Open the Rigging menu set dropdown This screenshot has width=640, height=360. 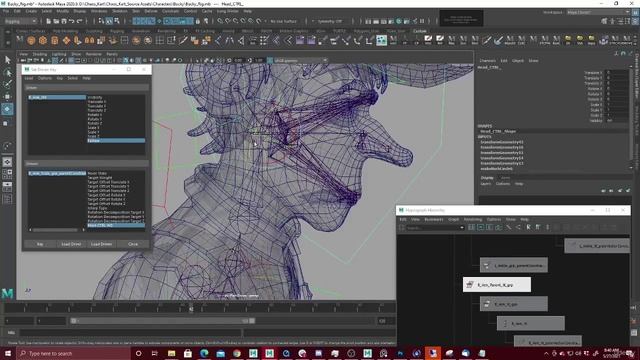pos(20,21)
